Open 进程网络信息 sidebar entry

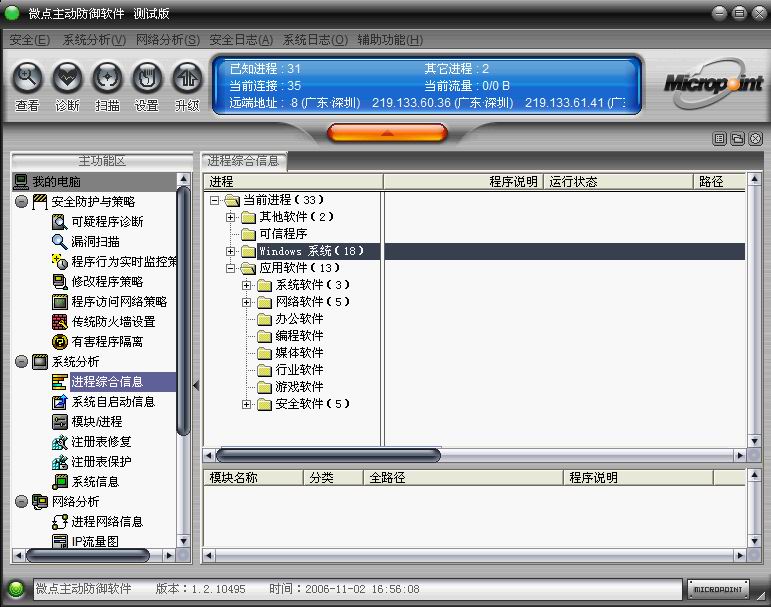pyautogui.click(x=97, y=521)
